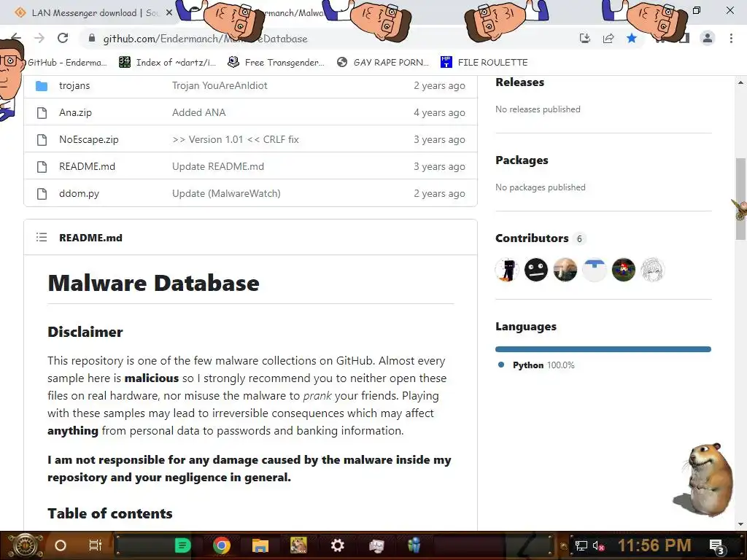Image resolution: width=747 pixels, height=560 pixels.
Task: Click the page's vertical scrollbar thumb
Action: click(740, 199)
